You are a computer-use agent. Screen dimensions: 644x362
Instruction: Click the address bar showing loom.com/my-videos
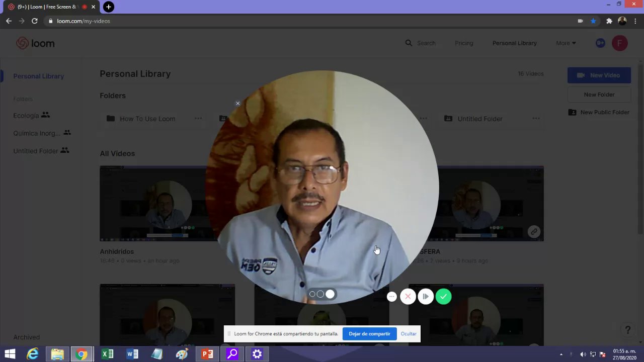[83, 21]
